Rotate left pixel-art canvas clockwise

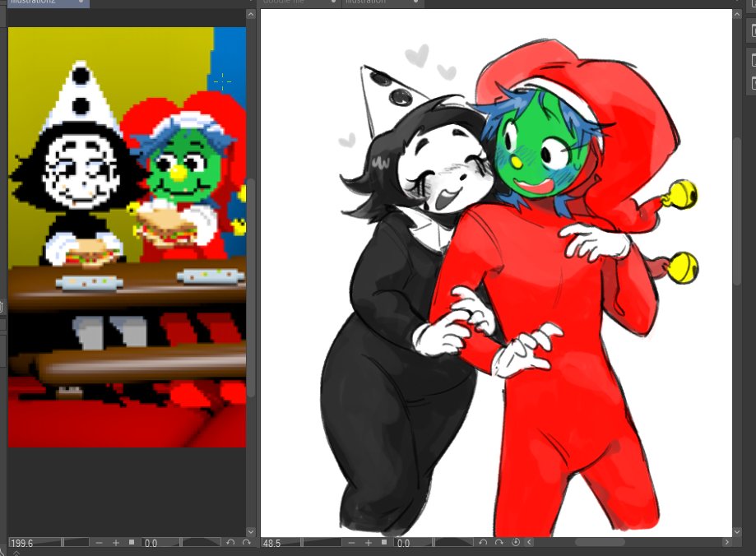coord(246,543)
